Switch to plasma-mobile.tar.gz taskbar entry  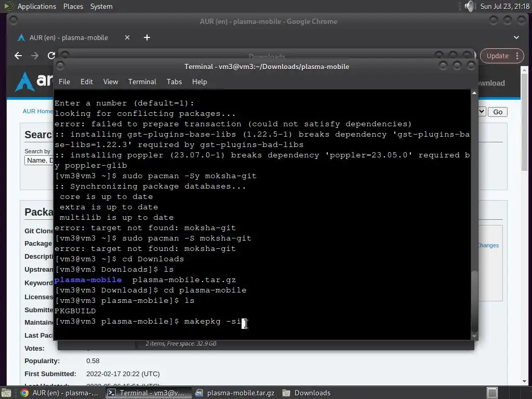click(235, 393)
